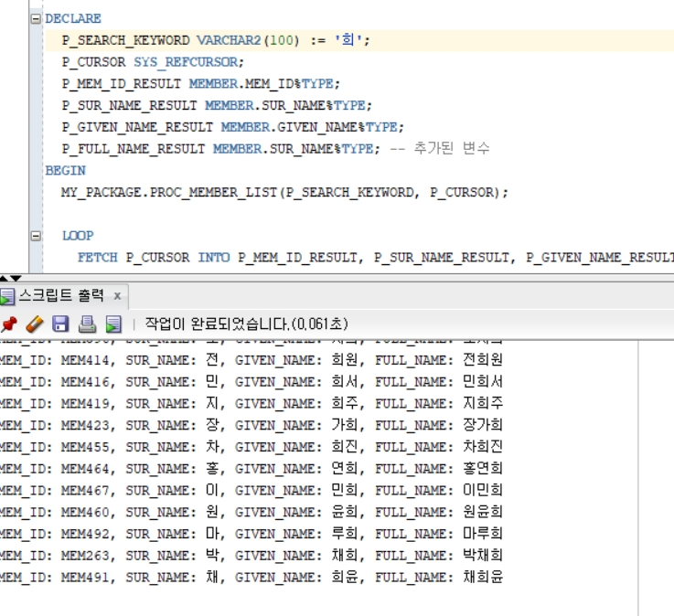Click SYS_REFCURSOR type text

186,62
